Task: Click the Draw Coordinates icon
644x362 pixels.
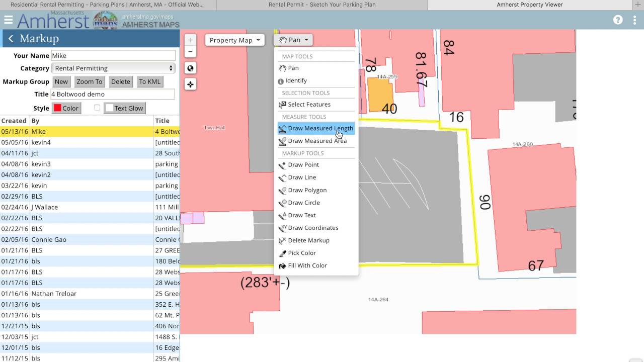Action: pos(282,228)
